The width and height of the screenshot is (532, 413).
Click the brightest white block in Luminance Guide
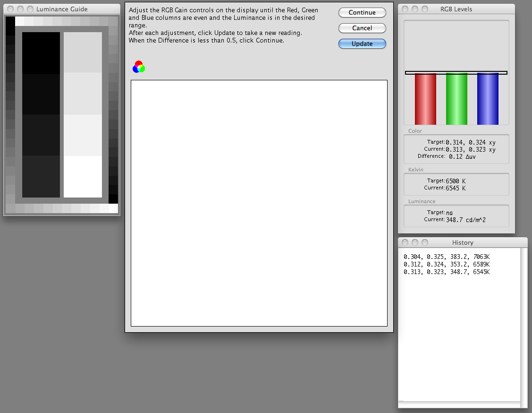[x=83, y=177]
